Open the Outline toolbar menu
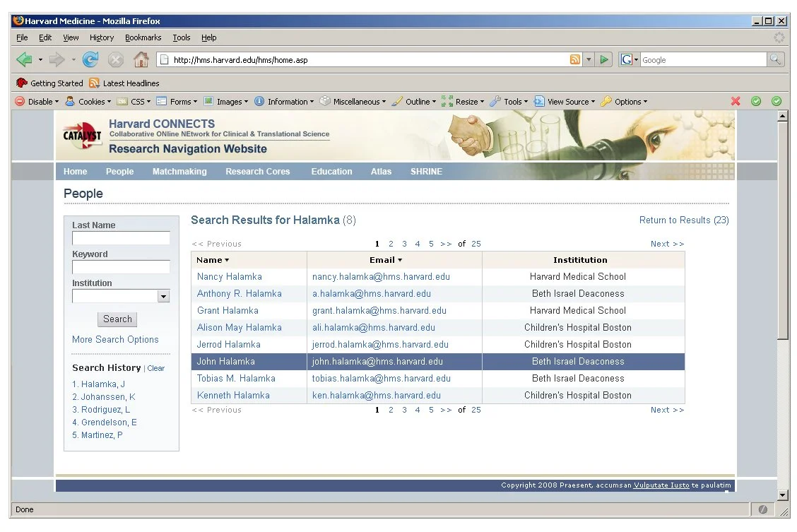 414,102
